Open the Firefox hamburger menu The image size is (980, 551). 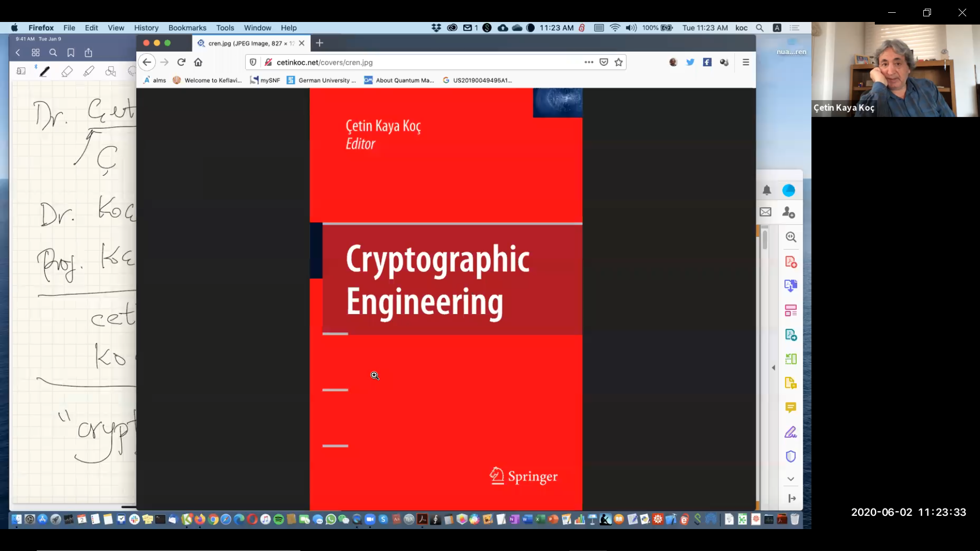(746, 62)
